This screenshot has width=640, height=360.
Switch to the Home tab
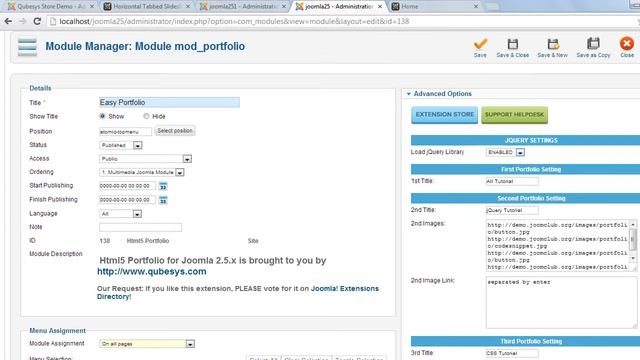(434, 7)
